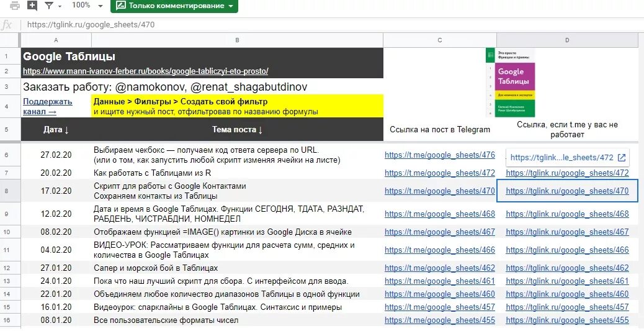Image resolution: width=644 pixels, height=331 pixels.
Task: Open the t.me/google_sheets/462 link
Action: click(x=440, y=268)
